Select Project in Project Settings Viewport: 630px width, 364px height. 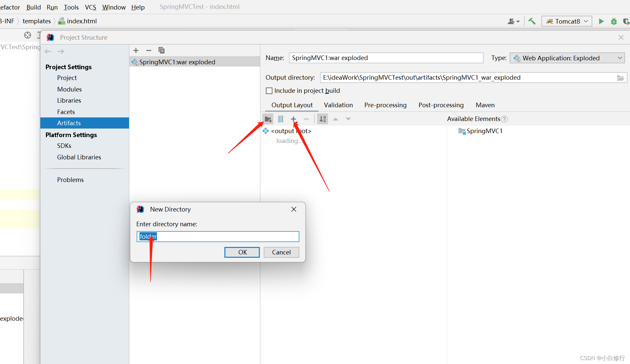point(67,78)
